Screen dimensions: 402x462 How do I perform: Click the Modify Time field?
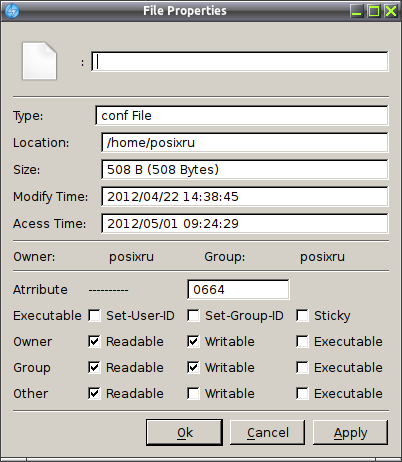(x=245, y=196)
